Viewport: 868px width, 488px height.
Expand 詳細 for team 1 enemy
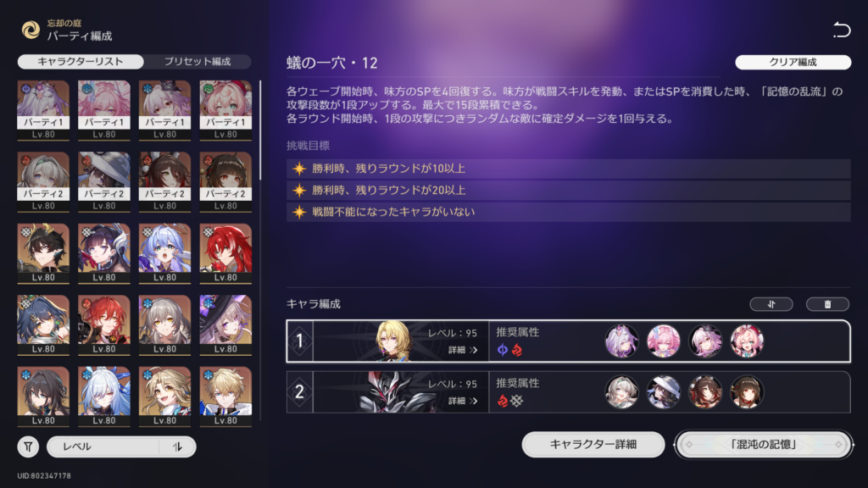(463, 350)
